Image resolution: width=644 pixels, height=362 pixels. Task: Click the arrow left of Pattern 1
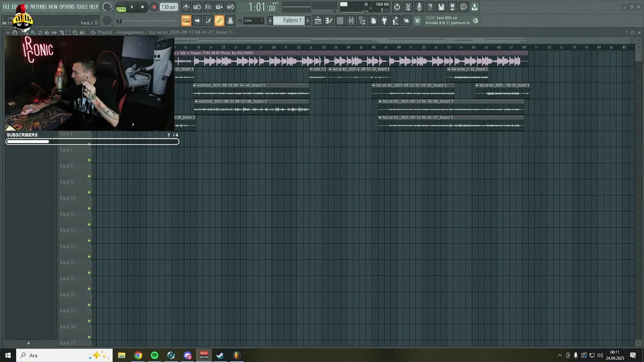pos(270,21)
